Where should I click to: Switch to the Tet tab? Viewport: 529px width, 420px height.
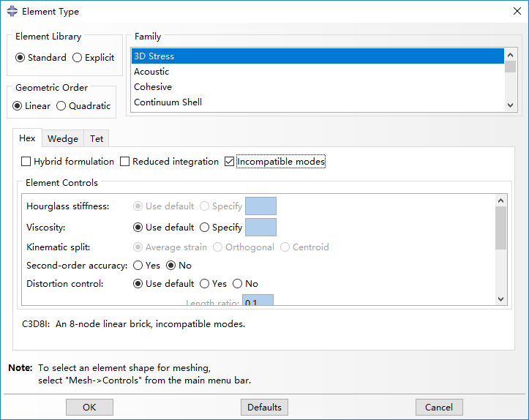[x=97, y=138]
